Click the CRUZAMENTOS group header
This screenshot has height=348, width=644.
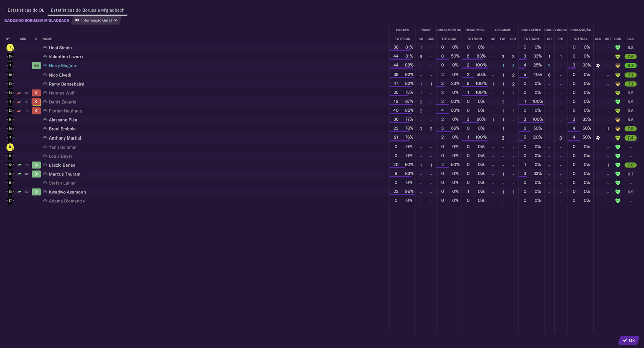449,30
